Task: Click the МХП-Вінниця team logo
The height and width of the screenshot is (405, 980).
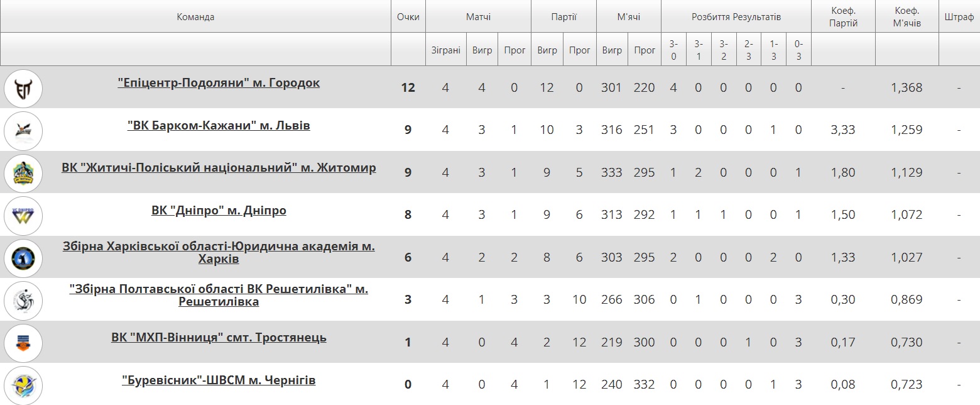Action: [23, 343]
